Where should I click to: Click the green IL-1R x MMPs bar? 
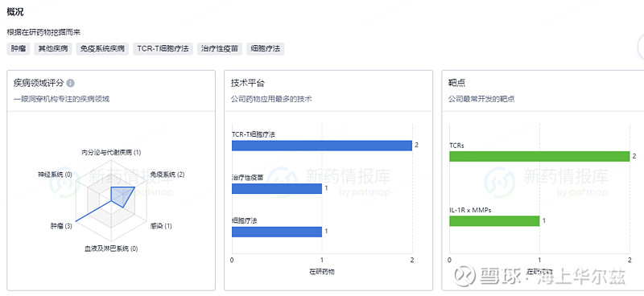(x=494, y=221)
